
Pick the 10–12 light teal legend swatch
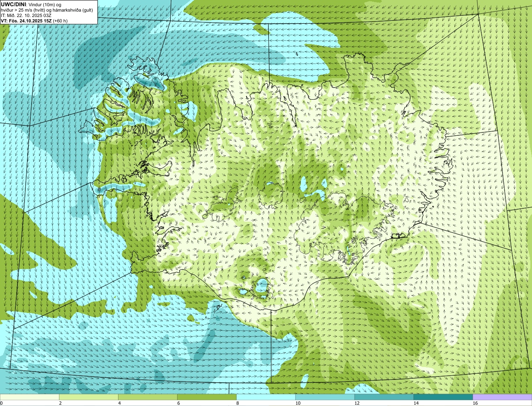(325, 397)
